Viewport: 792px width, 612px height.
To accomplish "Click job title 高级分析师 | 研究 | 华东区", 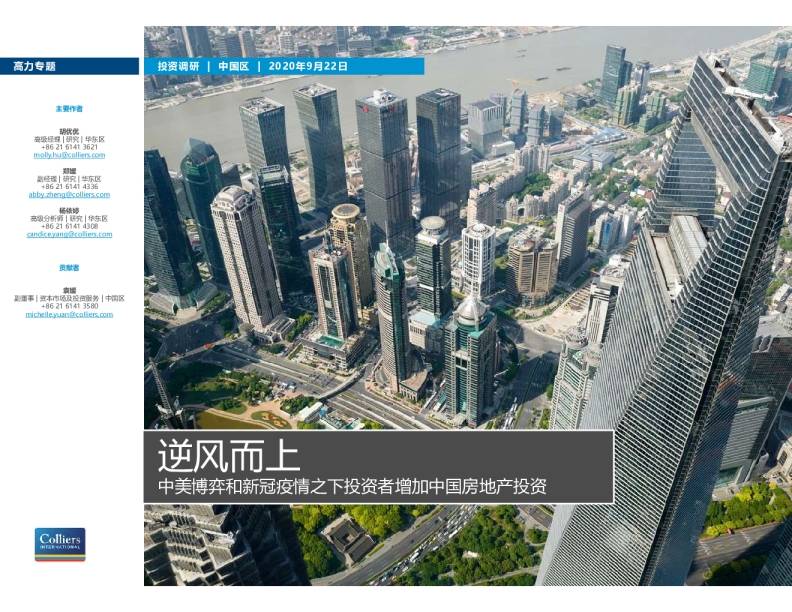I will point(69,218).
